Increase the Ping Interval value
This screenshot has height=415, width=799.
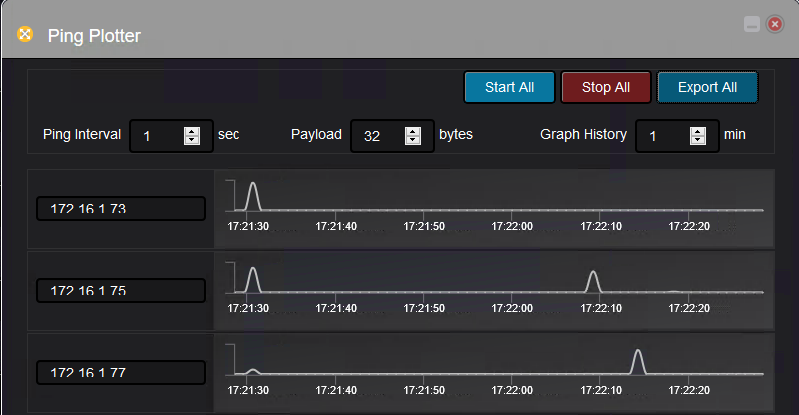(192, 131)
